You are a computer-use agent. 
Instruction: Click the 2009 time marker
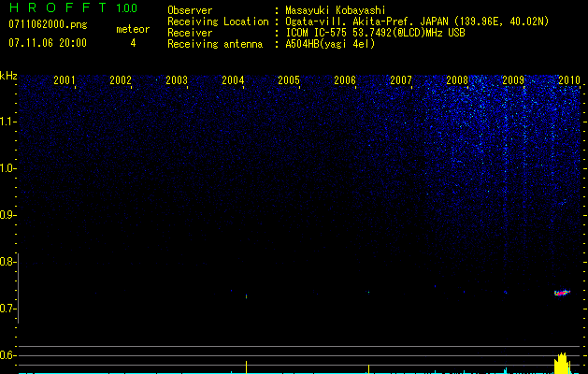pos(513,79)
